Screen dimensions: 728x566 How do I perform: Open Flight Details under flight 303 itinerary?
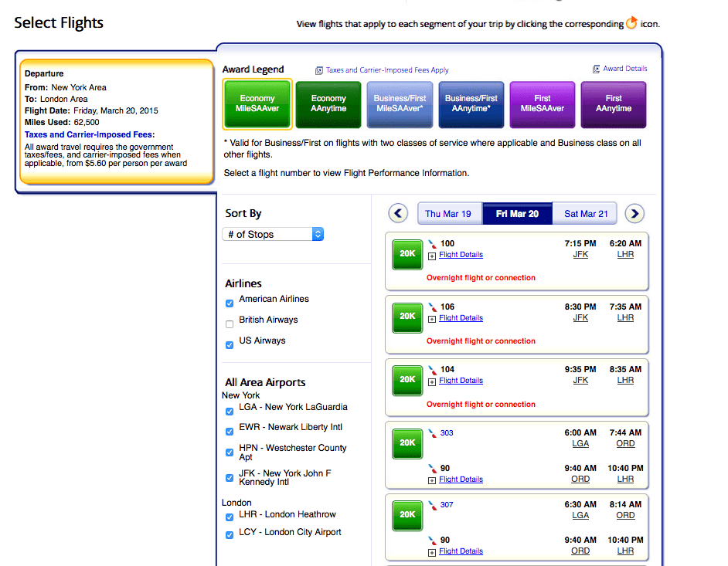point(461,480)
